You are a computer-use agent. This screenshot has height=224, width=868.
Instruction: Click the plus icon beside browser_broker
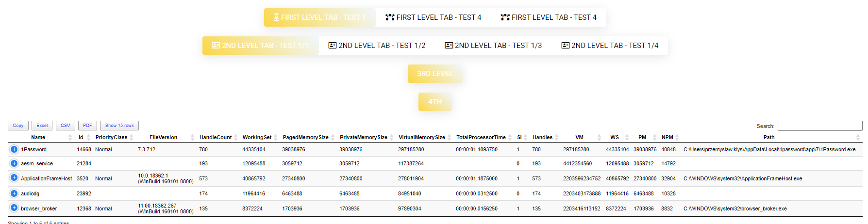pos(14,208)
